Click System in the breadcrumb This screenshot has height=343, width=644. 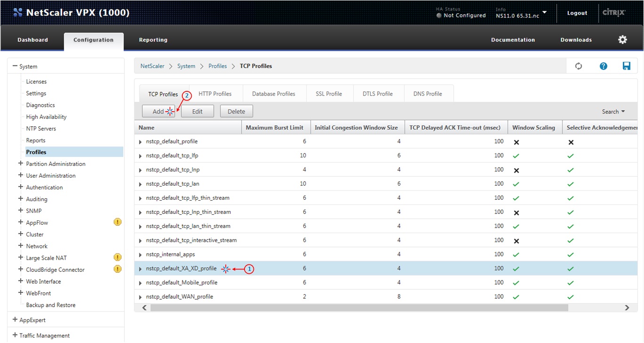point(186,66)
